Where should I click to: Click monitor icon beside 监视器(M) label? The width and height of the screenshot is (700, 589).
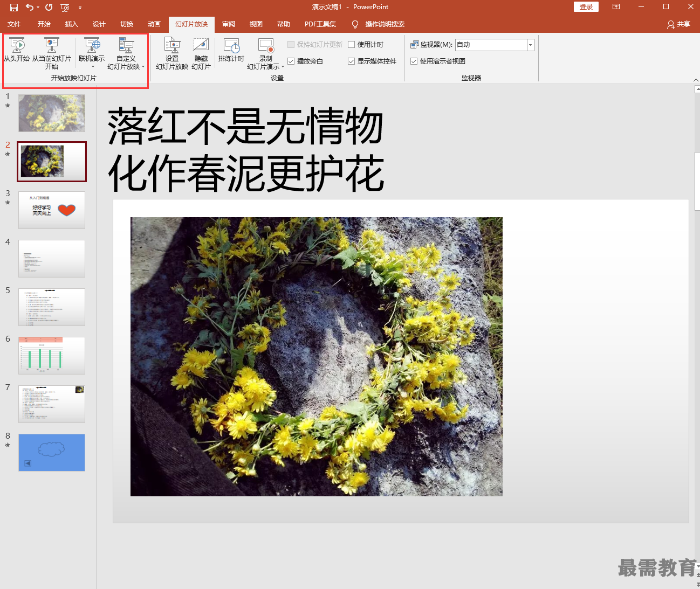pos(414,45)
